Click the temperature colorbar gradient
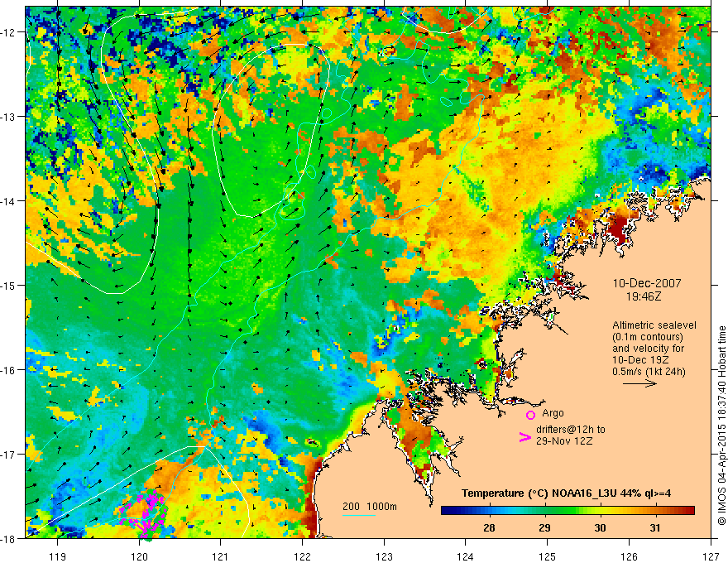This screenshot has width=728, height=563. tap(568, 510)
